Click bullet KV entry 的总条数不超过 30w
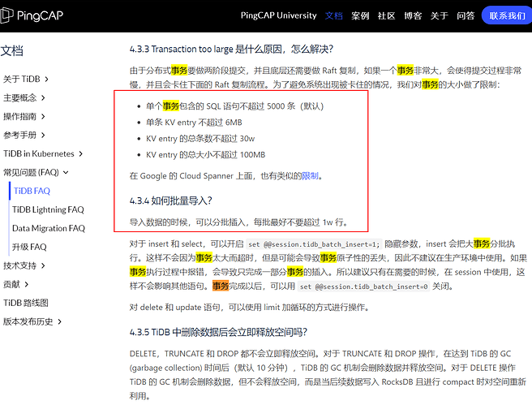532x405 pixels. [200, 139]
